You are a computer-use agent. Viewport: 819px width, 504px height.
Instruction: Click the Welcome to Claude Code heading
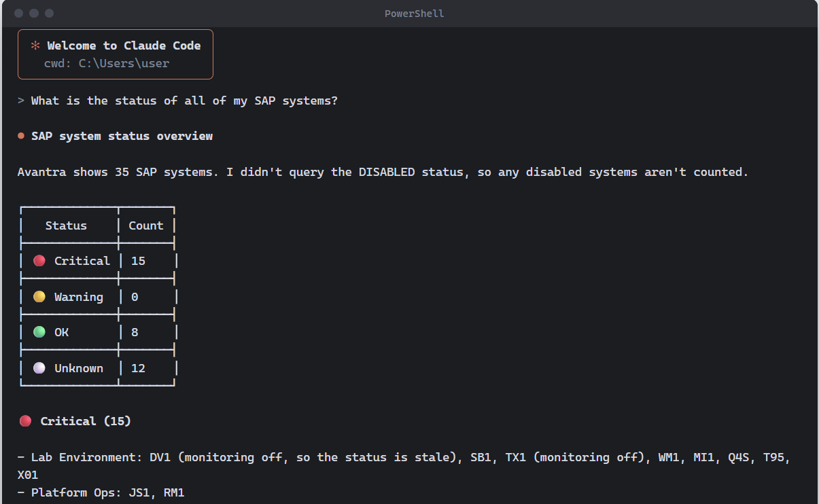tap(124, 46)
